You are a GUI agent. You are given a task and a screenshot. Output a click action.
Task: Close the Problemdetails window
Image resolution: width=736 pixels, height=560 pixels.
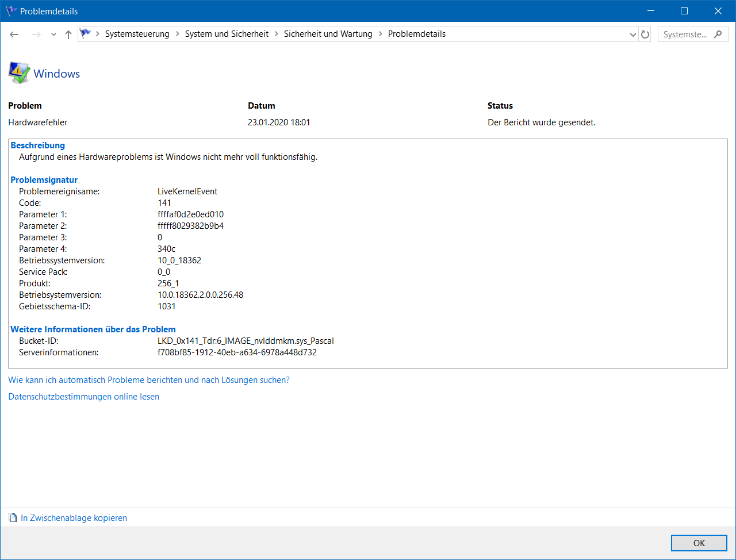(x=718, y=11)
